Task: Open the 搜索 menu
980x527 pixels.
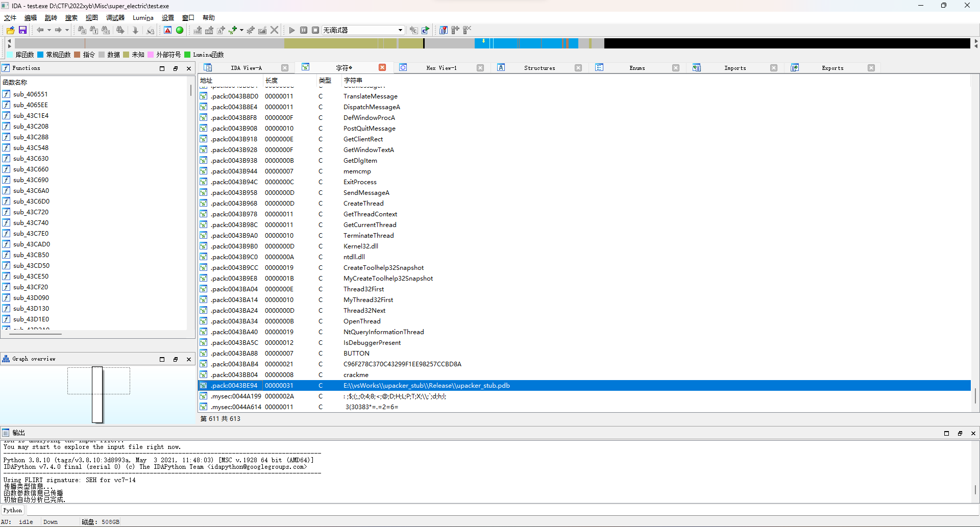Action: (x=71, y=18)
